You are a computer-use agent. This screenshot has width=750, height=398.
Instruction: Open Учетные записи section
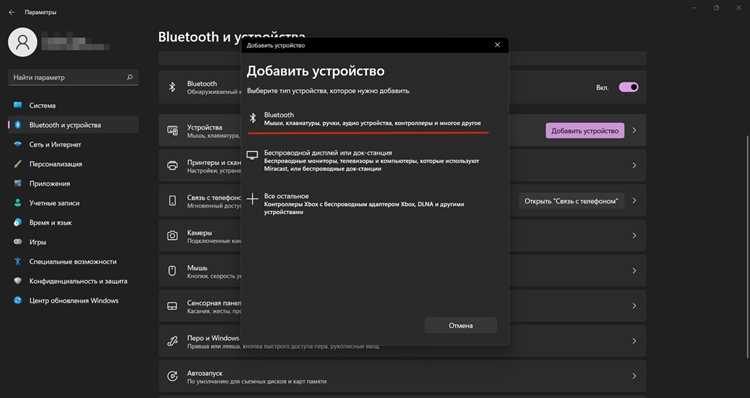[x=73, y=203]
